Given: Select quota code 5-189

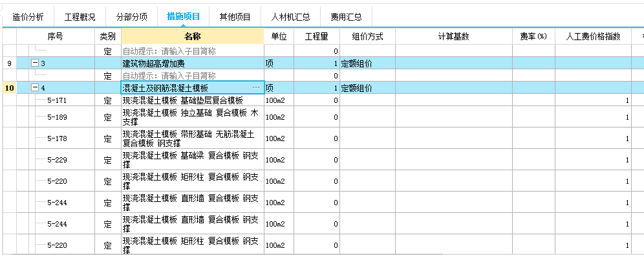Looking at the screenshot, I should click(x=57, y=117).
